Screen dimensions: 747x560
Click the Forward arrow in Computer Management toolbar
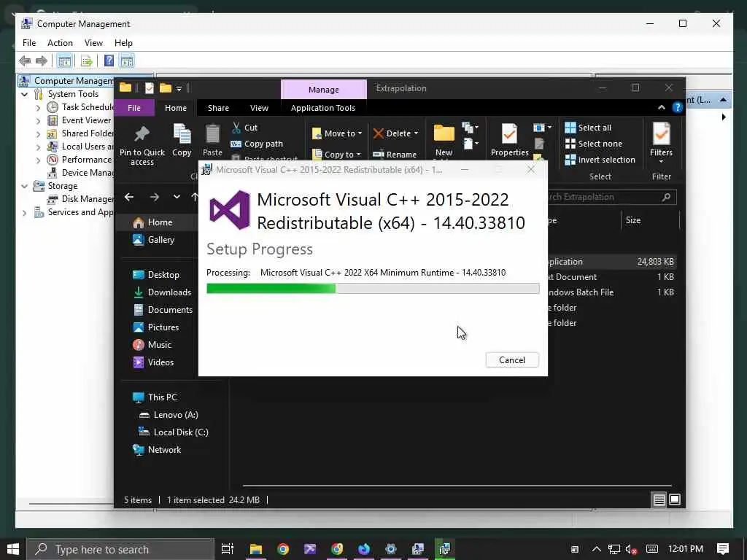(42, 61)
